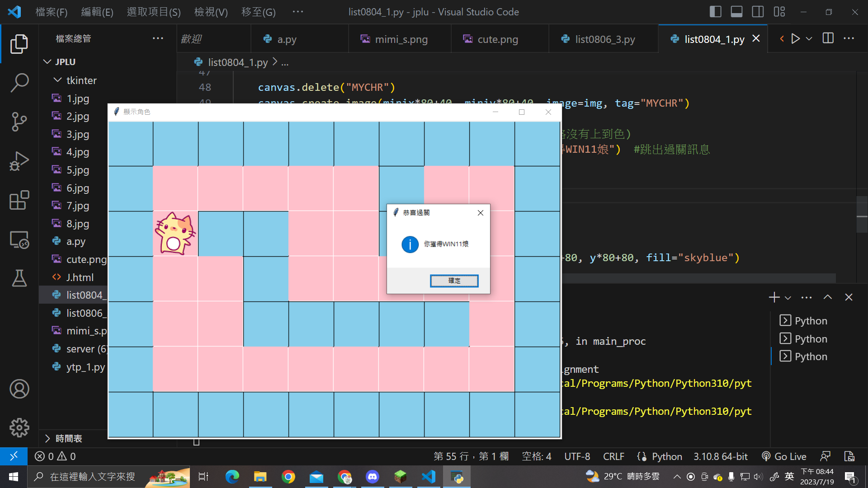Toggle the bottom panel layout
The height and width of the screenshot is (488, 868).
[736, 12]
